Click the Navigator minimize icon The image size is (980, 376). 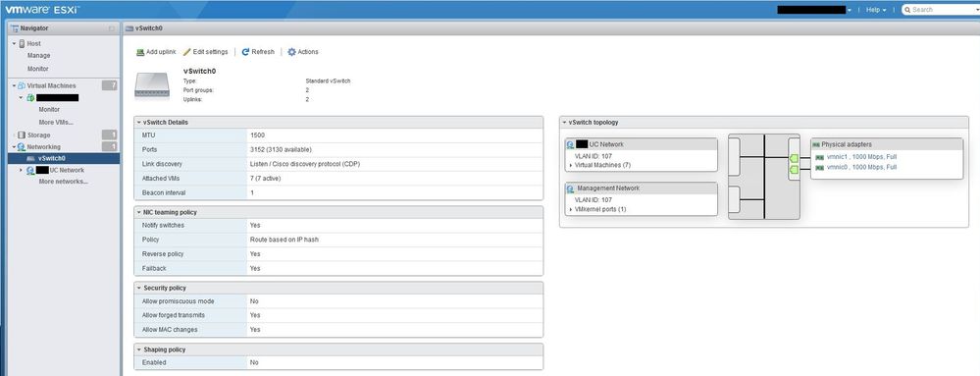pos(111,28)
